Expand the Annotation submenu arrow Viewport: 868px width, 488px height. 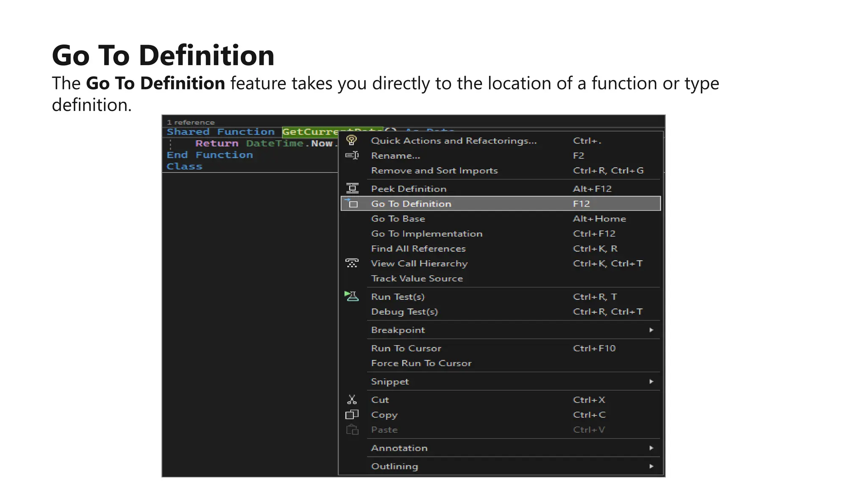pos(651,448)
